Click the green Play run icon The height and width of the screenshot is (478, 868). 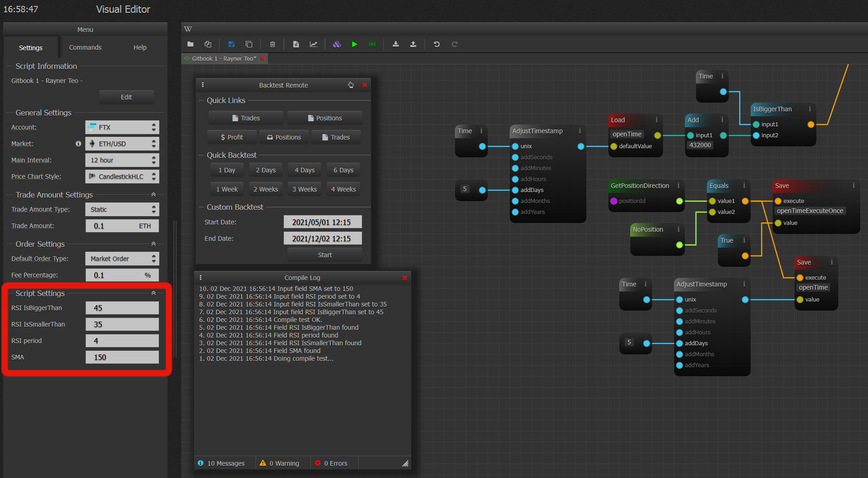(355, 44)
